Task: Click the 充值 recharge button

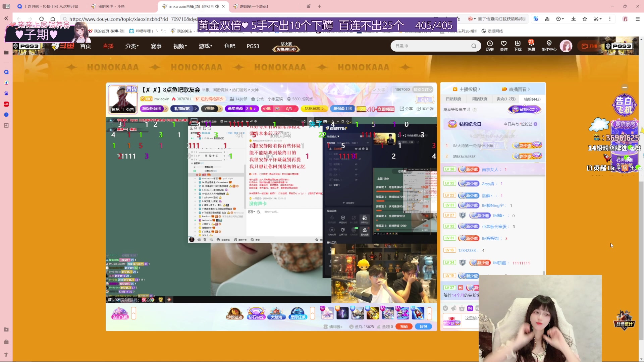Action: (x=404, y=326)
